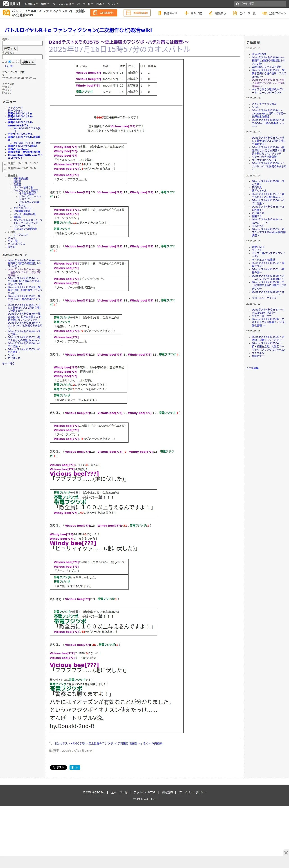
Task: Open 星城セツナ in 更新履歴
Action: point(258,356)
